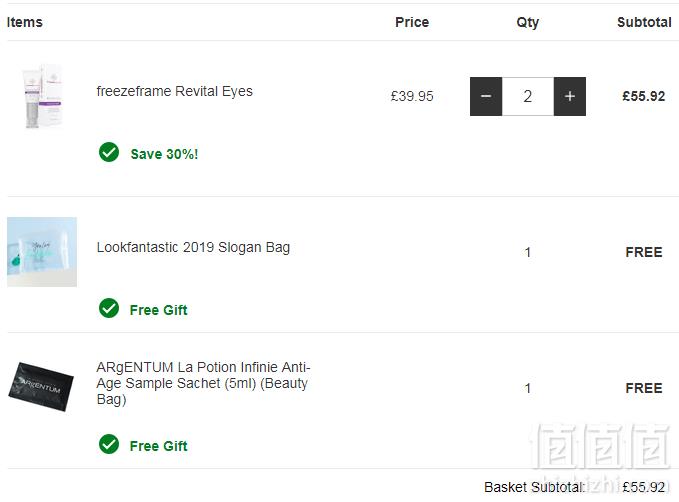Click the green checkmark beside Save 30%!
The image size is (679, 502).
point(109,152)
